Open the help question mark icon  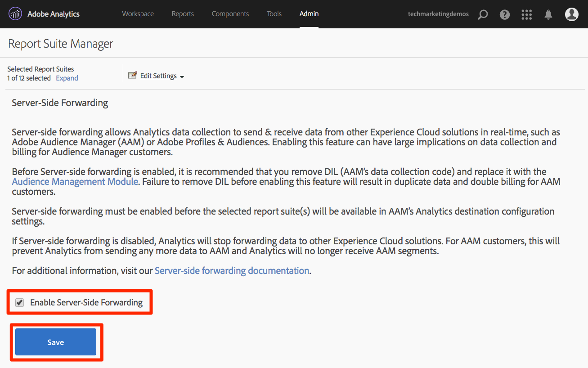click(505, 14)
